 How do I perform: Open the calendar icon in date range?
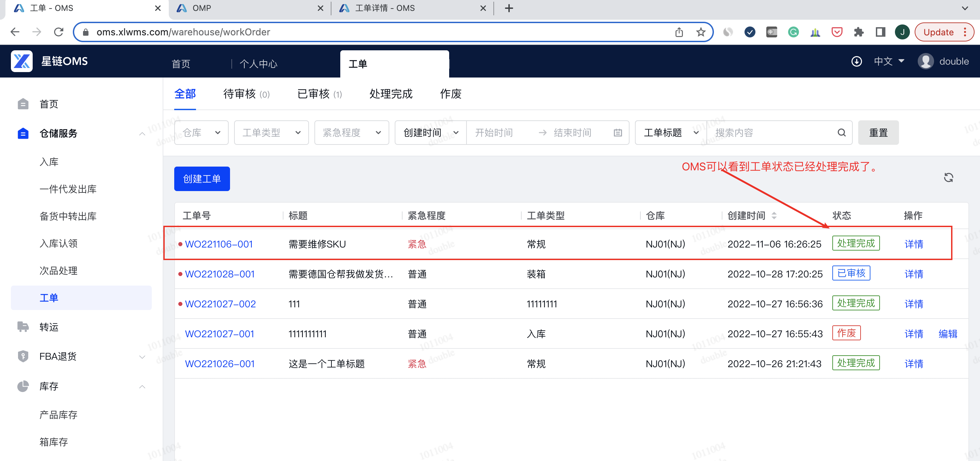tap(618, 133)
